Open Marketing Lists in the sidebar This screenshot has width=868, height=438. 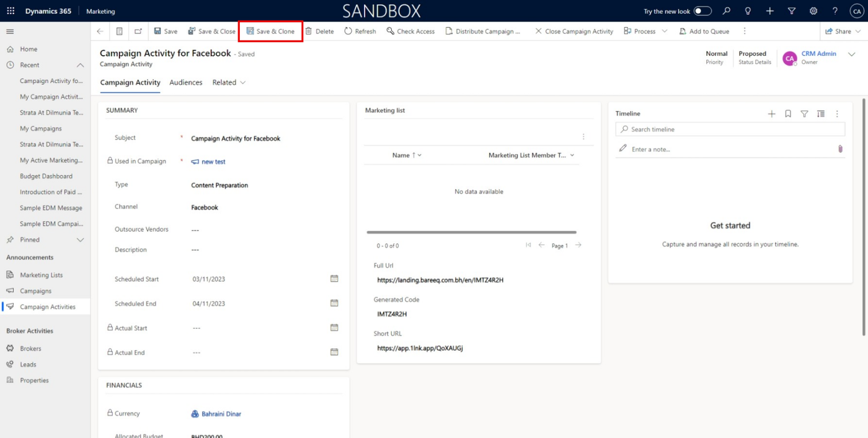click(41, 275)
